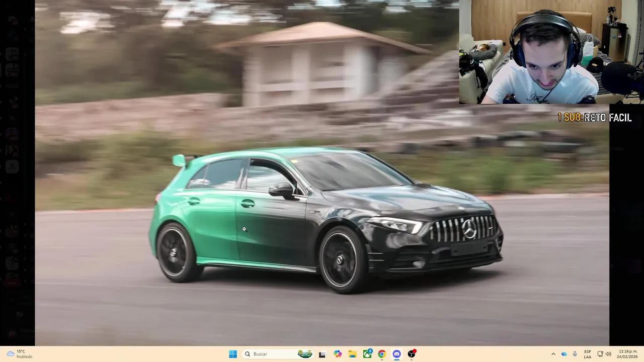Open the ESP LAA language switcher
Screen dimensions: 644x362
tap(587, 354)
